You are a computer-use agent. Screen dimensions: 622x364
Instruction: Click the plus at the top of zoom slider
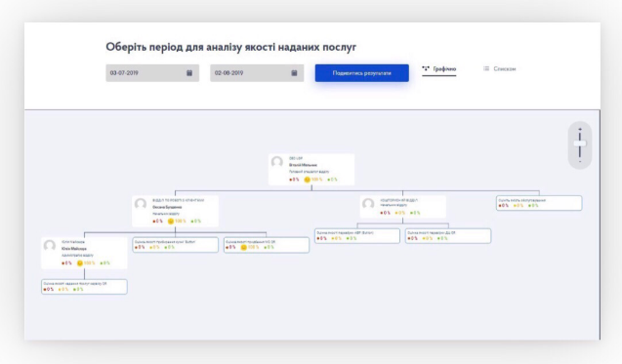coord(580,129)
